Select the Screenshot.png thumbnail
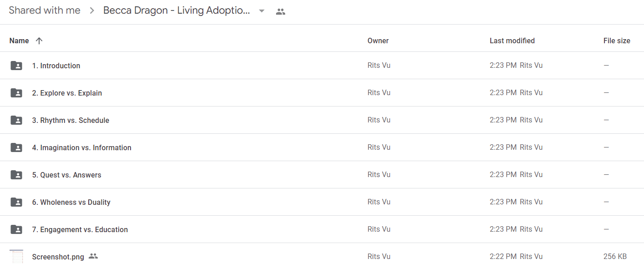Screen dimensions: 644x269 click(x=16, y=256)
